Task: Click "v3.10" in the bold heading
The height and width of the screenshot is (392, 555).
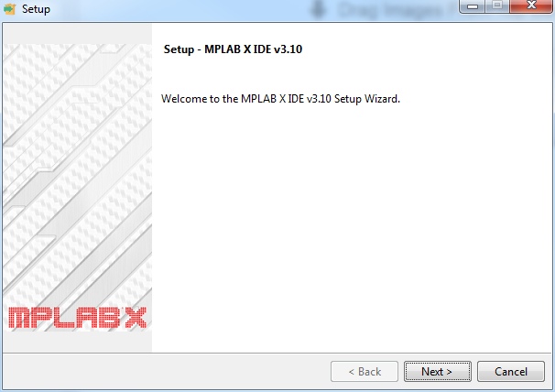Action: pyautogui.click(x=288, y=49)
